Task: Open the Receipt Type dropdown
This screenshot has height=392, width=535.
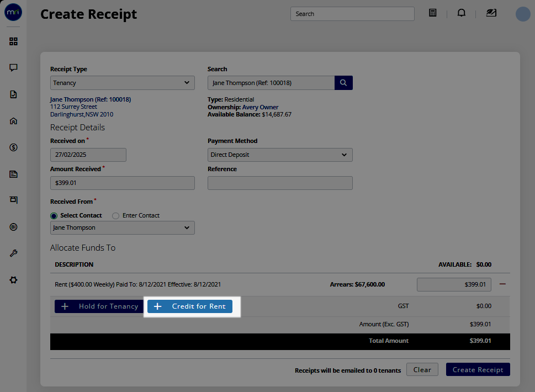Action: pos(122,82)
